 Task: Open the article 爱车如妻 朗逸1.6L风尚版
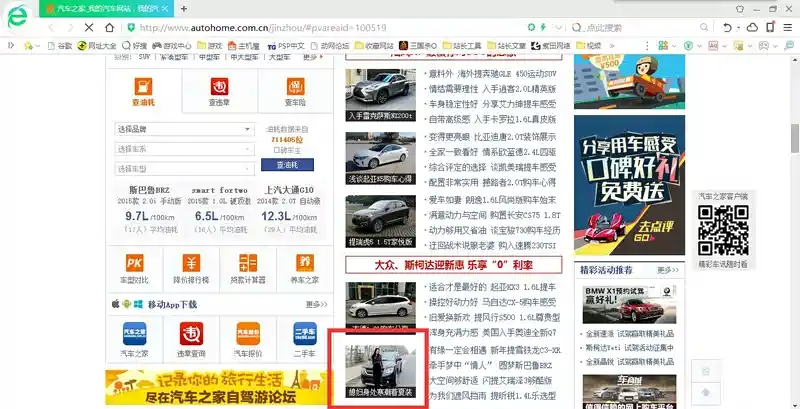pyautogui.click(x=492, y=199)
